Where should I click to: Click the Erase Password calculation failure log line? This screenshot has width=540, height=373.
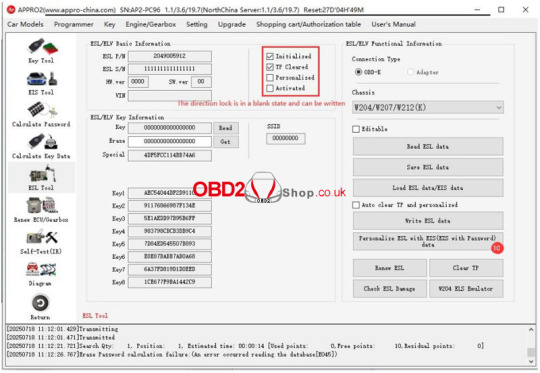click(x=172, y=354)
